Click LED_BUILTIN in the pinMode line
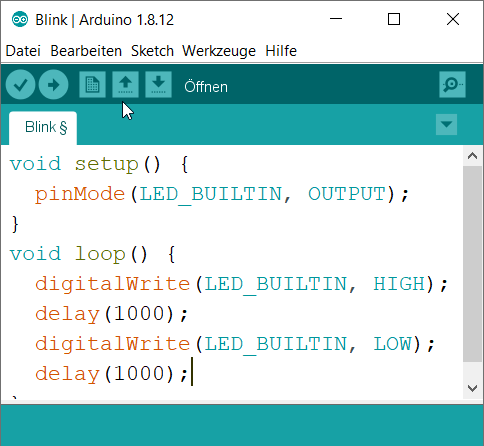This screenshot has width=484, height=446. (x=211, y=195)
